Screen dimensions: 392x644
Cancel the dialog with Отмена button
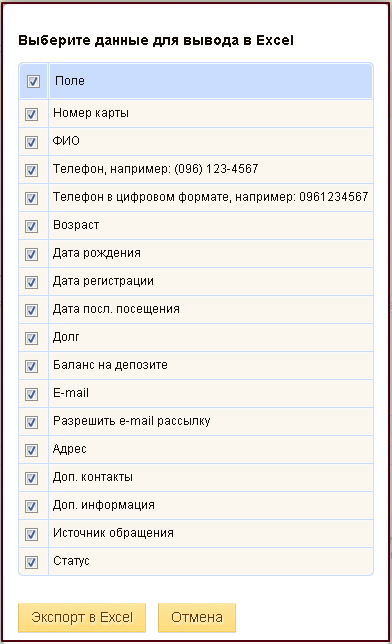coord(197,617)
